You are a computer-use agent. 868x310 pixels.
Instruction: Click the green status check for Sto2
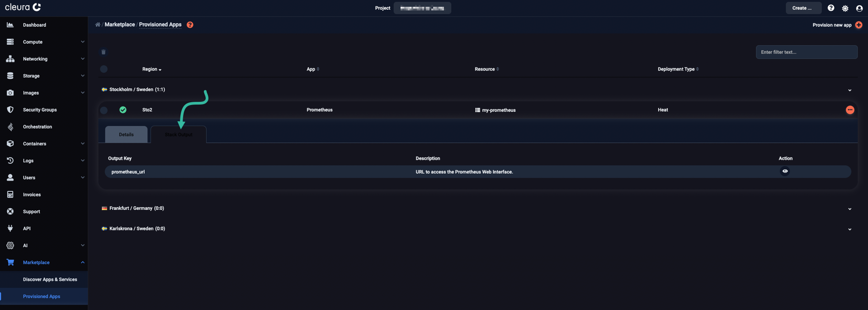click(x=123, y=110)
